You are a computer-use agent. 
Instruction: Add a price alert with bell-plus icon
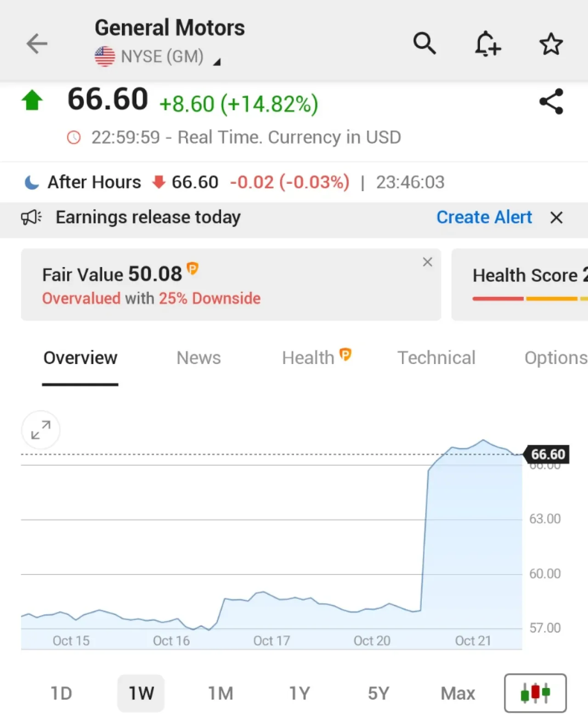click(x=487, y=44)
